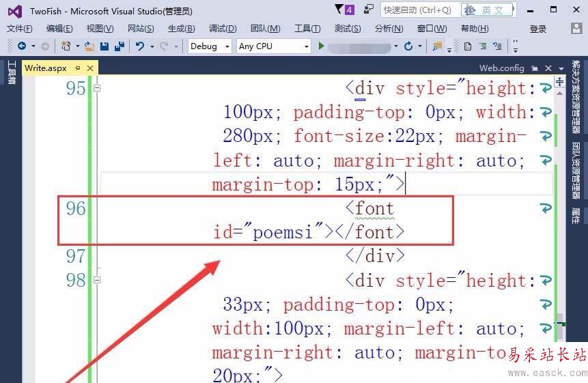Open the 窗口(W) menu
Image resolution: width=588 pixels, height=383 pixels.
coord(432,29)
